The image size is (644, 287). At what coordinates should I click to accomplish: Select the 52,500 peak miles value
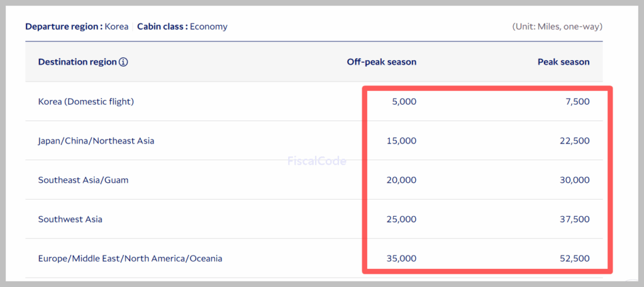574,258
